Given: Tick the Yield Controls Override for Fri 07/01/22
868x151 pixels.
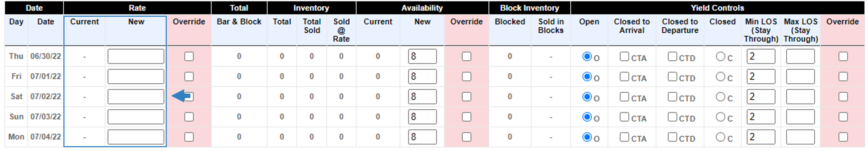Looking at the screenshot, I should (x=843, y=77).
